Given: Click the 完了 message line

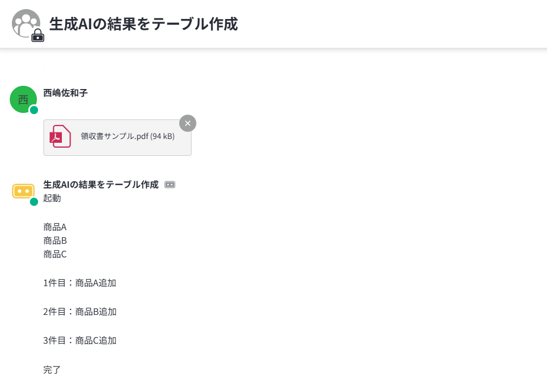Looking at the screenshot, I should click(52, 370).
